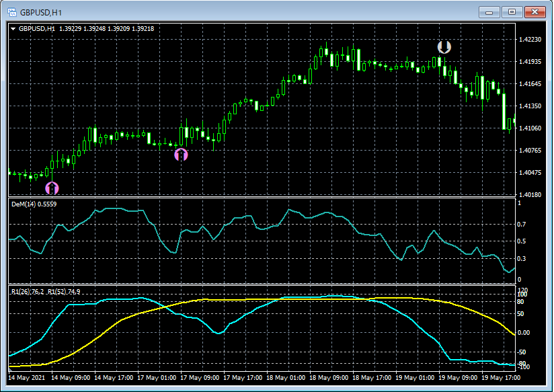Click the GBPUSD,H1 window title bar text
554x392 pixels.
pyautogui.click(x=42, y=12)
